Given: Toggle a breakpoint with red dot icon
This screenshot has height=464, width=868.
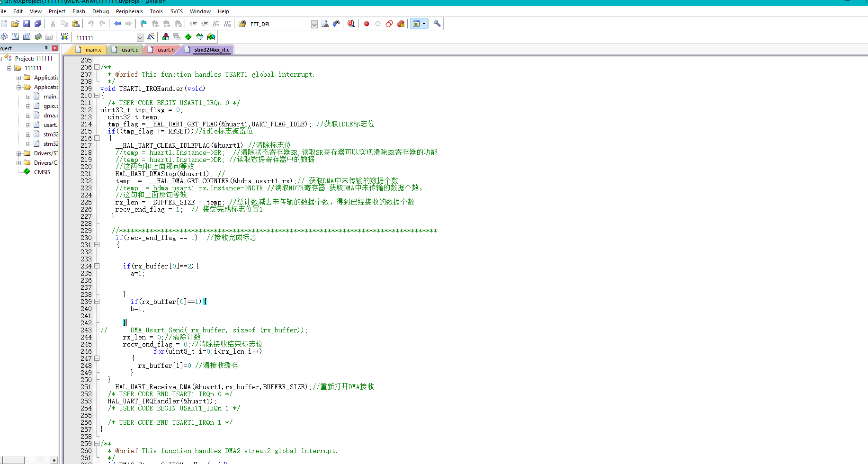Looking at the screenshot, I should point(366,24).
